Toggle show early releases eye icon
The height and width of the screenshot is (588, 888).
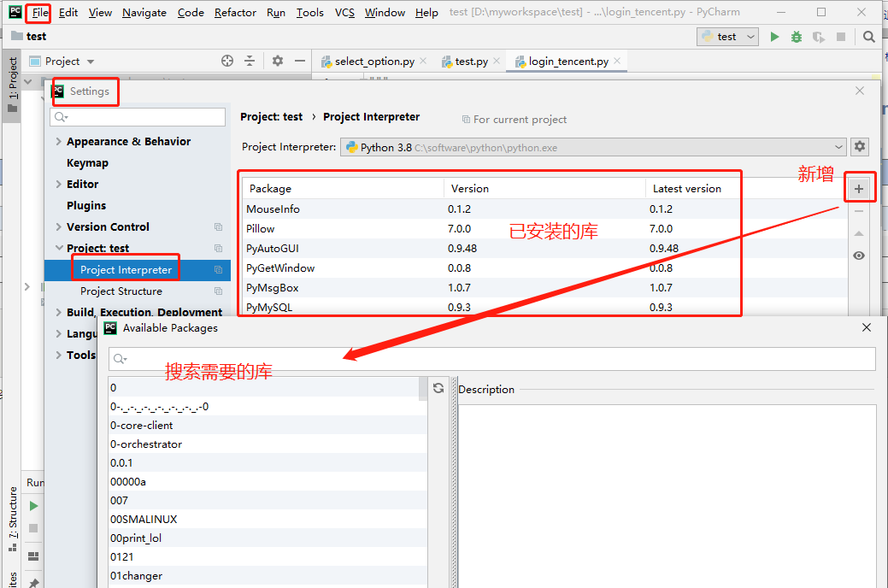click(859, 256)
